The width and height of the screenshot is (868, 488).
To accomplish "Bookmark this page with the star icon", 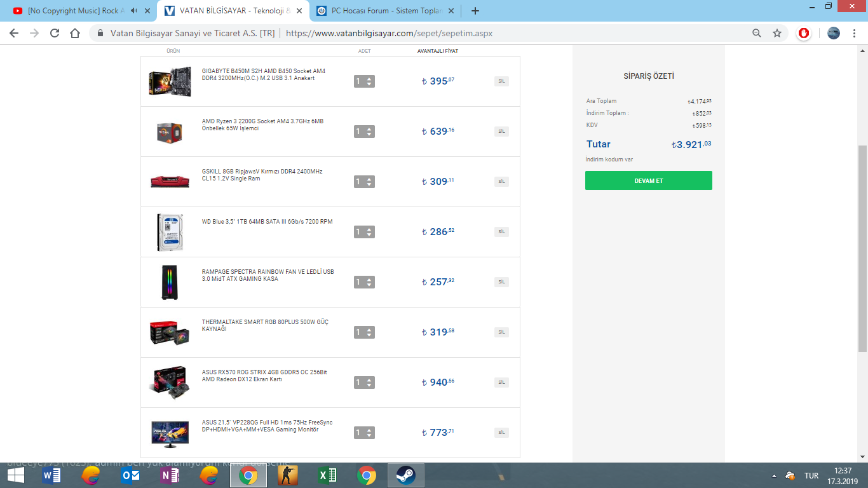I will [x=776, y=33].
